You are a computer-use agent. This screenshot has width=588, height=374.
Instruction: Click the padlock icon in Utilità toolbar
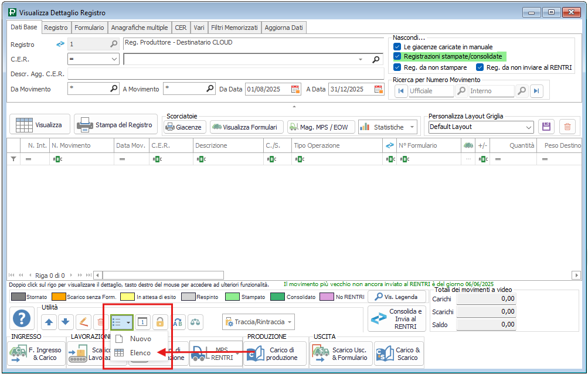coord(159,322)
